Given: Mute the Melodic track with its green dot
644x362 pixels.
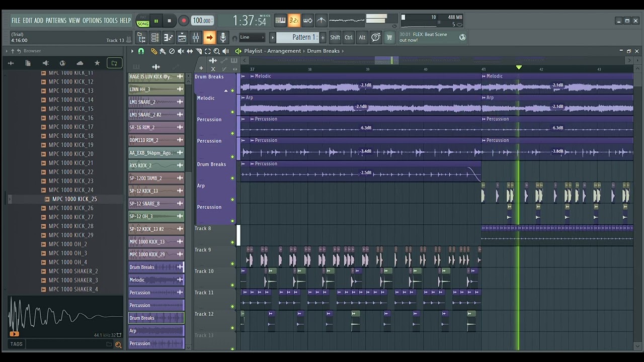Looking at the screenshot, I should click(x=232, y=112).
